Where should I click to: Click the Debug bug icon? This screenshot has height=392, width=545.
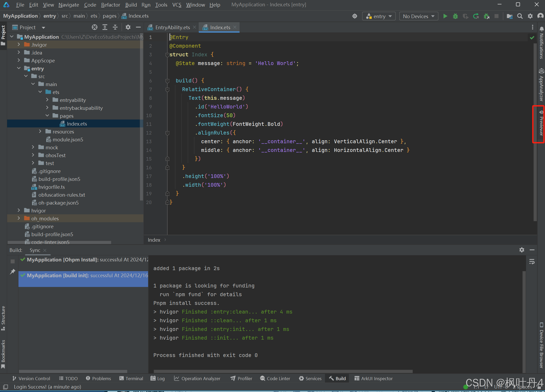coord(455,16)
